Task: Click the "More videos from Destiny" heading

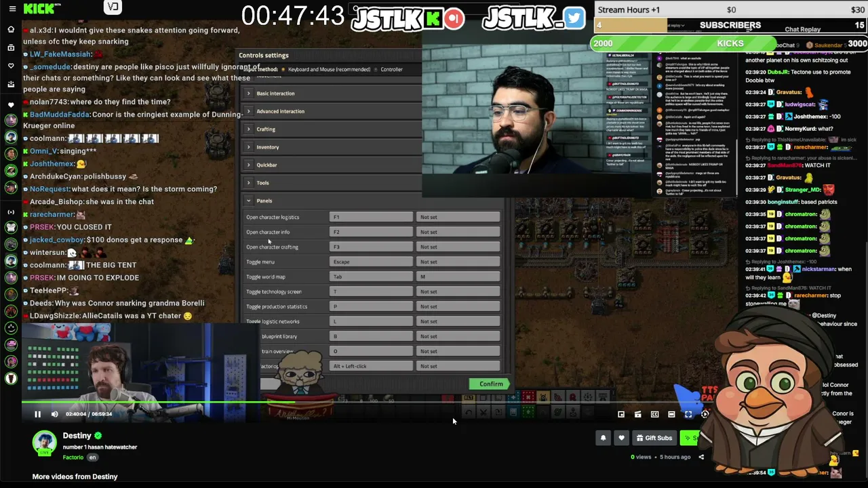Action: click(x=75, y=476)
